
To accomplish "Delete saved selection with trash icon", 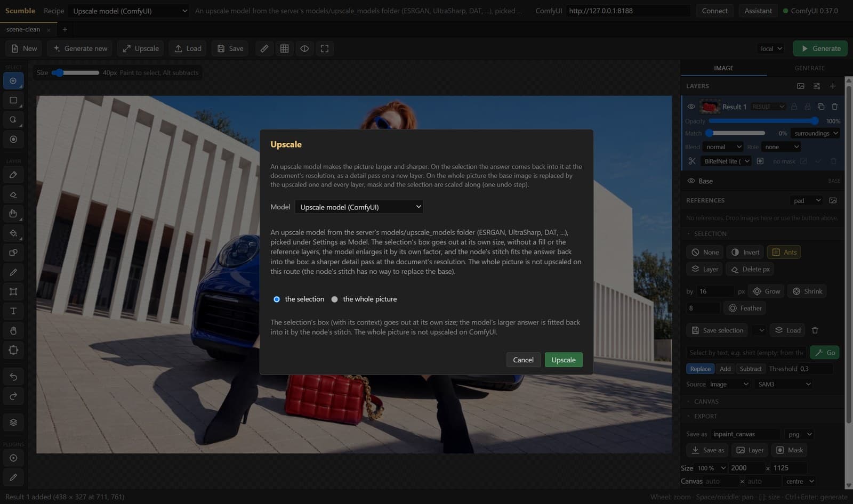I will click(815, 330).
